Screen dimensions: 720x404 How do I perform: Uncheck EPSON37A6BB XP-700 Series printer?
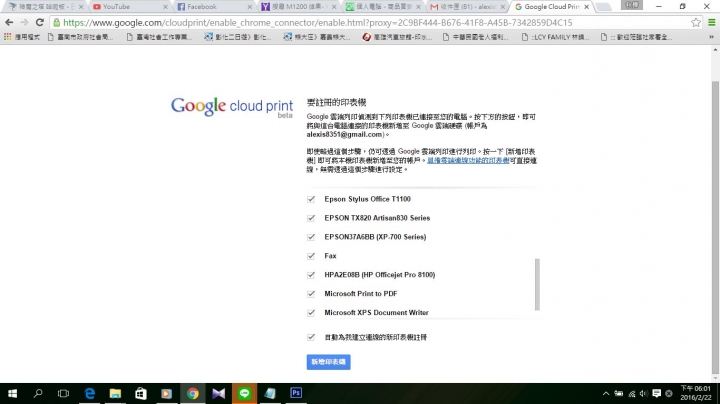click(x=311, y=237)
